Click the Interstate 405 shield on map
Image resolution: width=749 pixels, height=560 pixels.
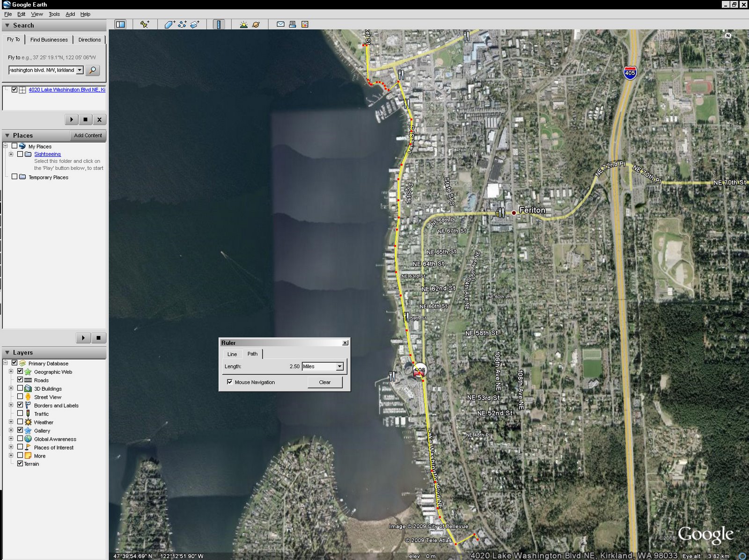tap(630, 73)
